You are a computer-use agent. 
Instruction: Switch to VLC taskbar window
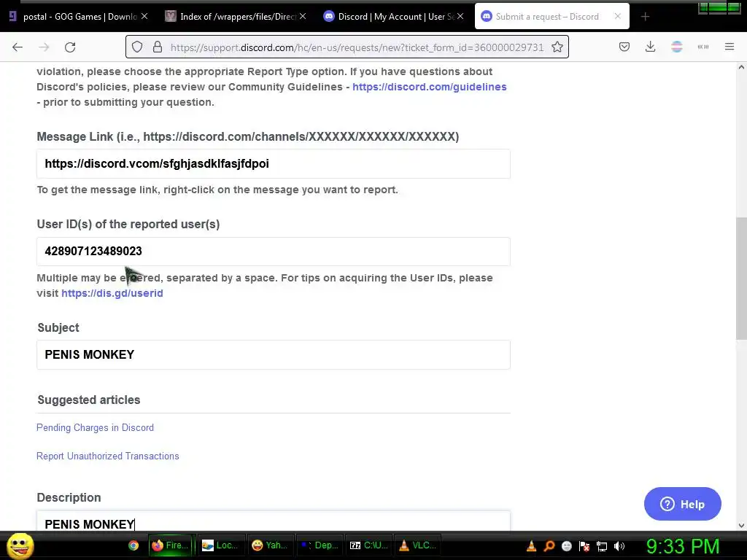(418, 545)
